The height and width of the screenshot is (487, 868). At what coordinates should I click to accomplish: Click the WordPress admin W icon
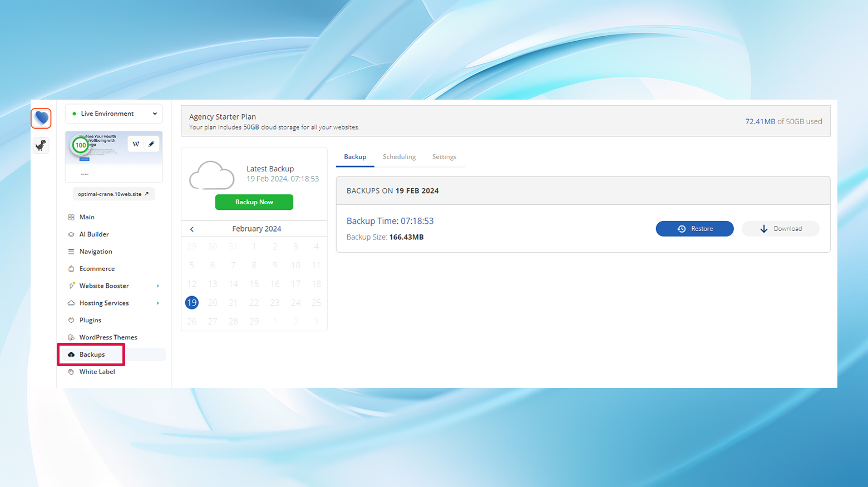click(x=136, y=144)
